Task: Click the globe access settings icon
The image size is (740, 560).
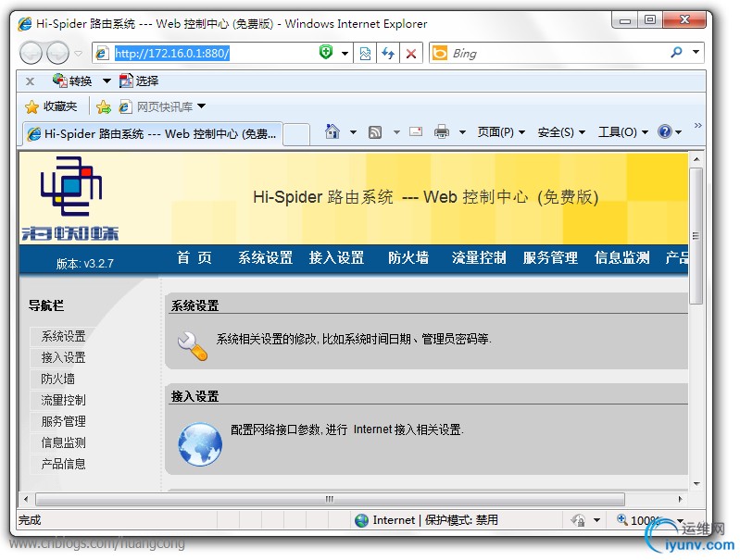Action: [200, 444]
